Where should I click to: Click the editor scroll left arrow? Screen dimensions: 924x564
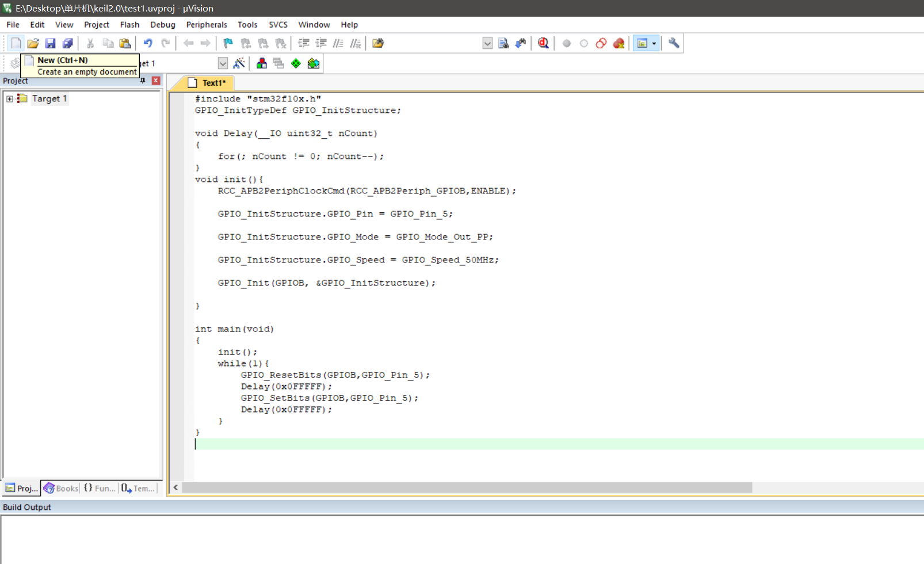[175, 487]
